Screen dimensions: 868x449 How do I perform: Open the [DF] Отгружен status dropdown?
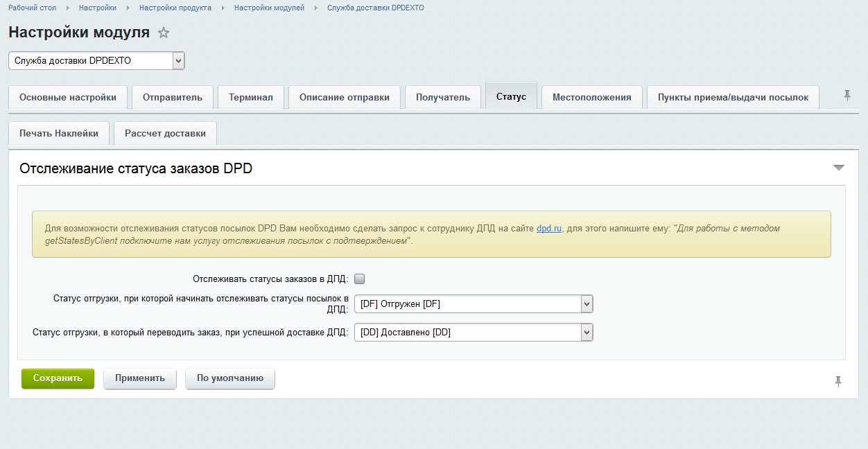pyautogui.click(x=474, y=304)
